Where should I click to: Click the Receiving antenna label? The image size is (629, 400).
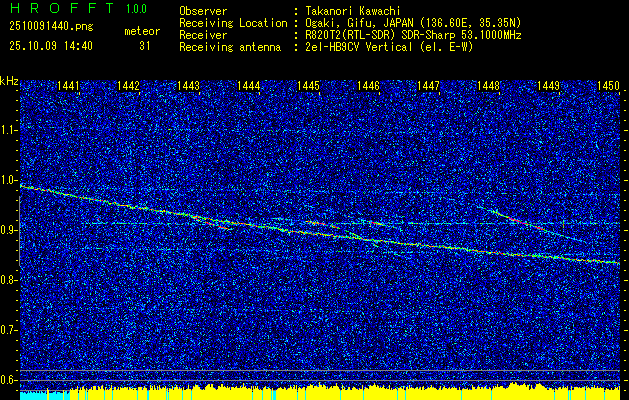click(230, 47)
